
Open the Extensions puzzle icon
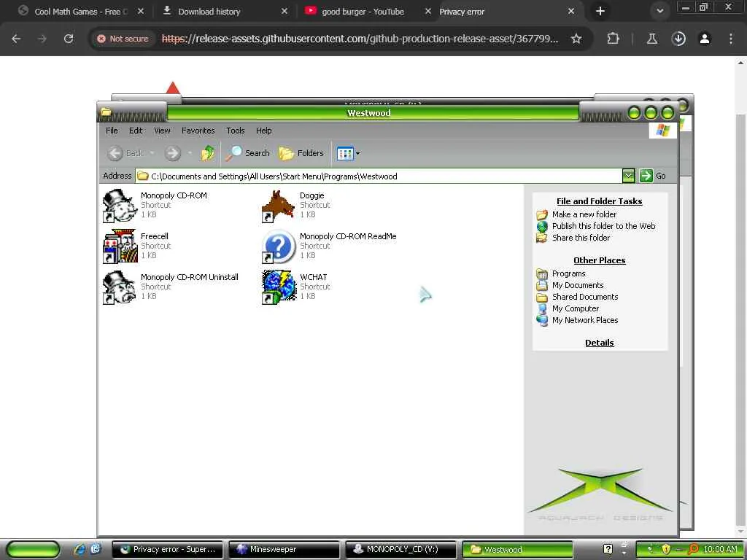pyautogui.click(x=613, y=39)
